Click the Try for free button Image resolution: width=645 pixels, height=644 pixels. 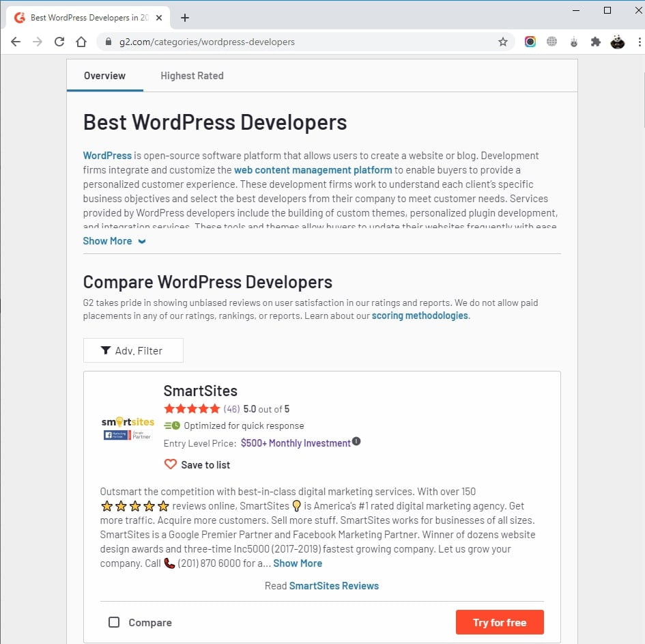coord(500,621)
